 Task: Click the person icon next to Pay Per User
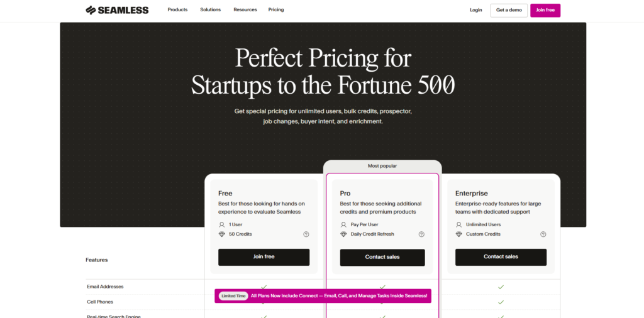(343, 224)
